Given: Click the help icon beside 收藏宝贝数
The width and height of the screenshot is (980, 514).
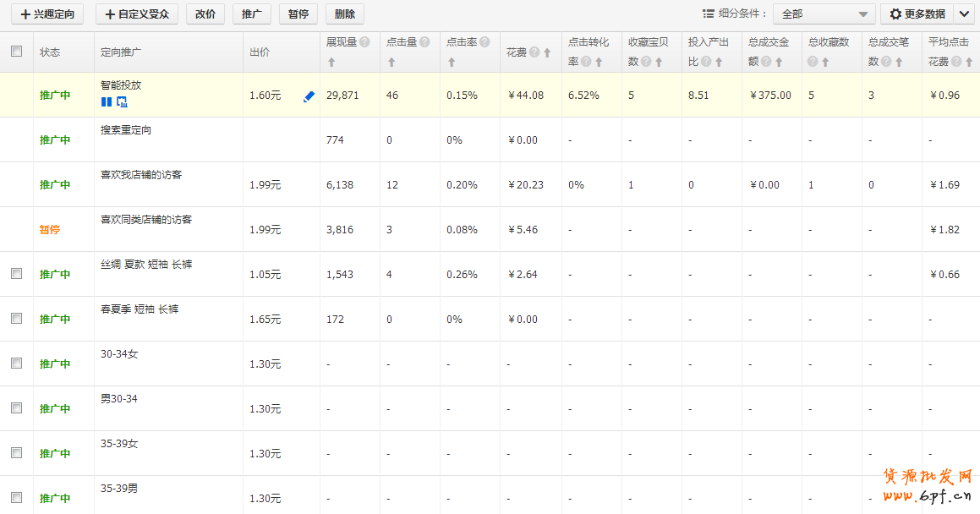Looking at the screenshot, I should tap(646, 62).
